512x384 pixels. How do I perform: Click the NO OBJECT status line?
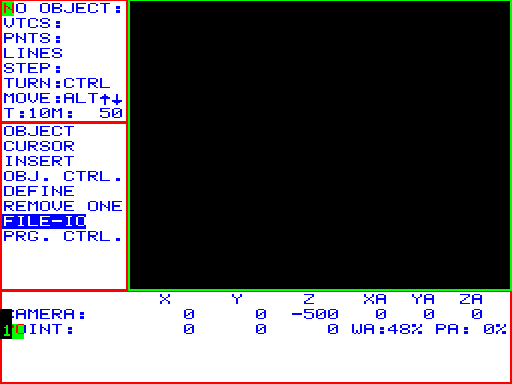63,8
